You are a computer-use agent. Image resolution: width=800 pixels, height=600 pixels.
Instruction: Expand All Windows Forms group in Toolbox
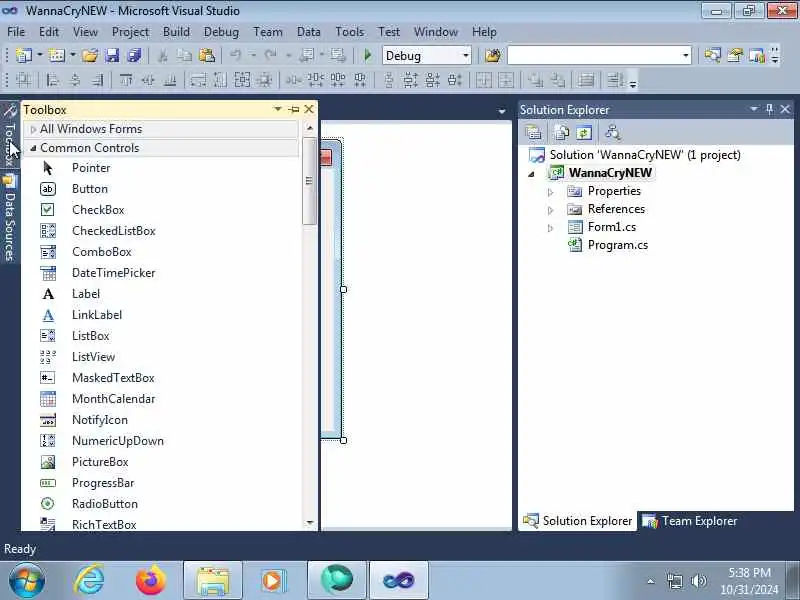[33, 130]
